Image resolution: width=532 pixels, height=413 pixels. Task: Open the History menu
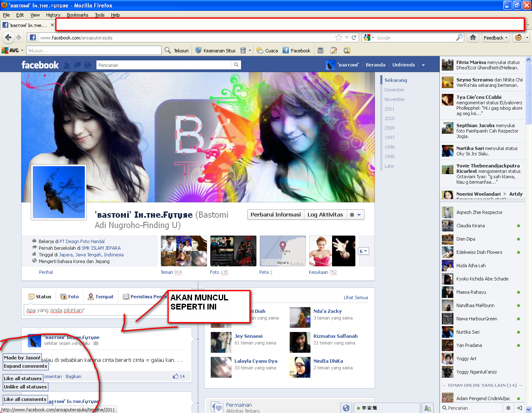coord(53,15)
